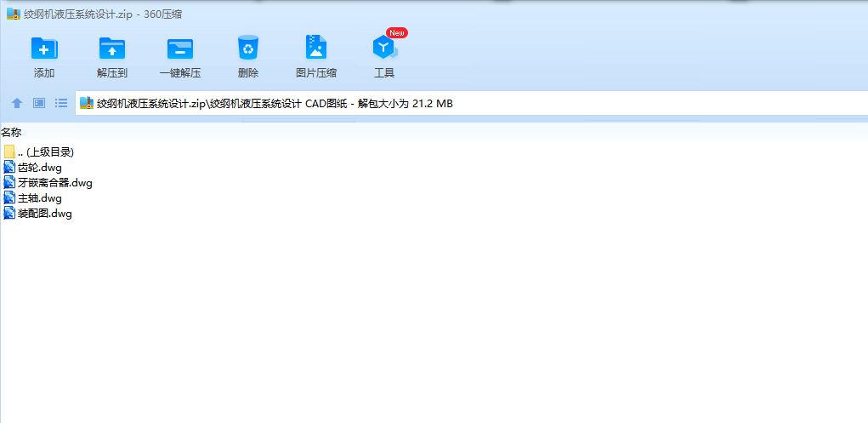Click the 图片压缩 toolbar label
The image size is (868, 423).
[x=316, y=72]
